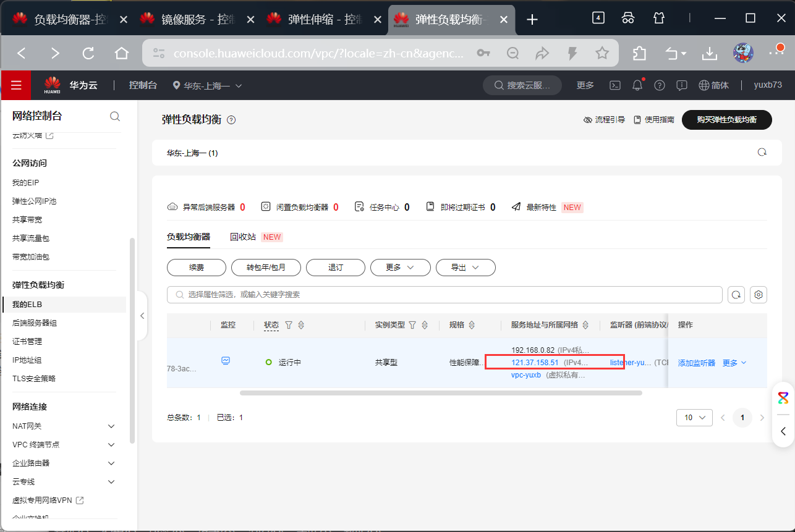The width and height of the screenshot is (795, 532).
Task: Sort by 服务地址与所属网络 column
Action: pos(586,325)
